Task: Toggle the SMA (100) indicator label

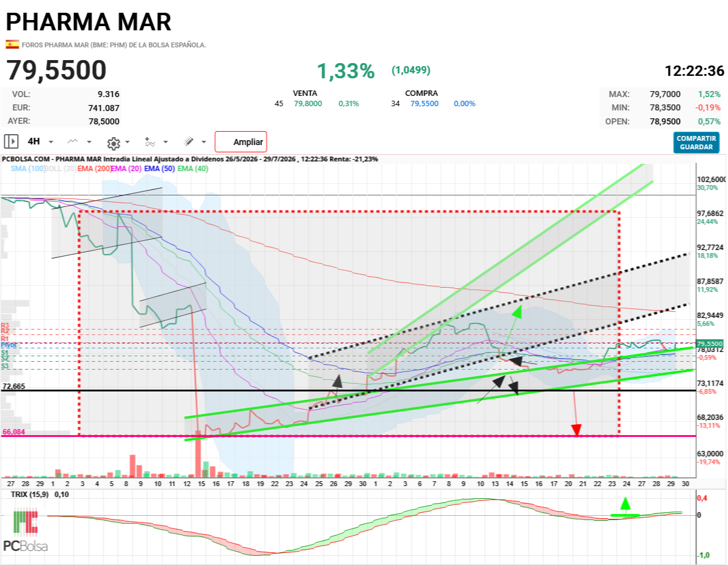Action: coord(28,169)
